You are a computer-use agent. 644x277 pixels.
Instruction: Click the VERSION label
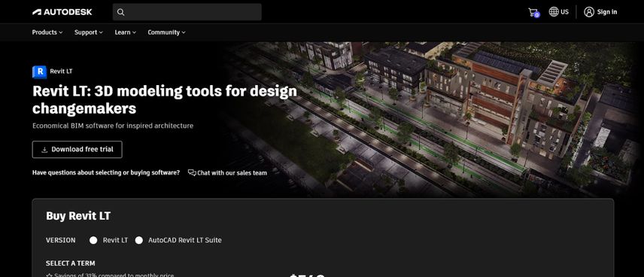(x=61, y=240)
